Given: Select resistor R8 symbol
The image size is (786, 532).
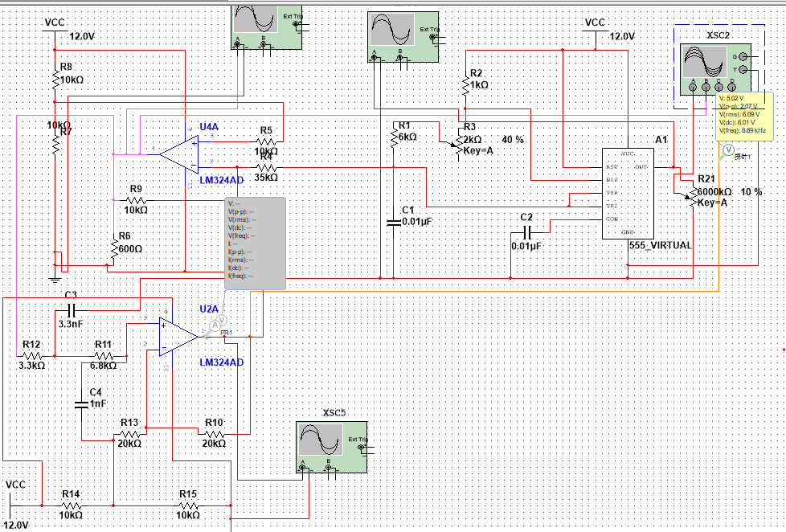Looking at the screenshot, I should [x=55, y=80].
